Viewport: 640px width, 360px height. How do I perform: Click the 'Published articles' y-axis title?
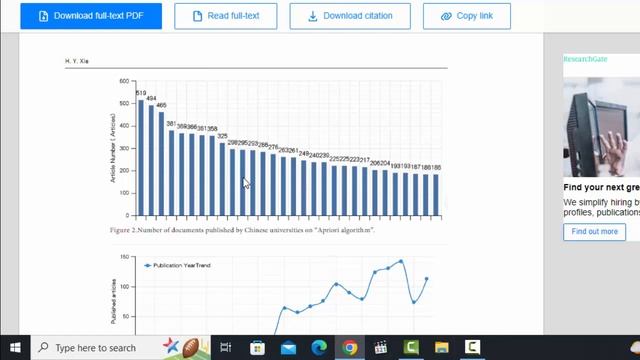pyautogui.click(x=113, y=301)
